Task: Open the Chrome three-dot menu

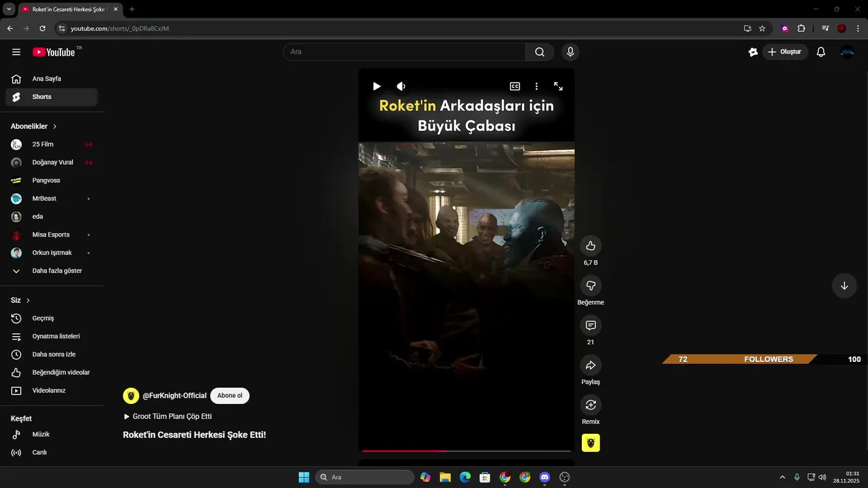Action: point(858,28)
